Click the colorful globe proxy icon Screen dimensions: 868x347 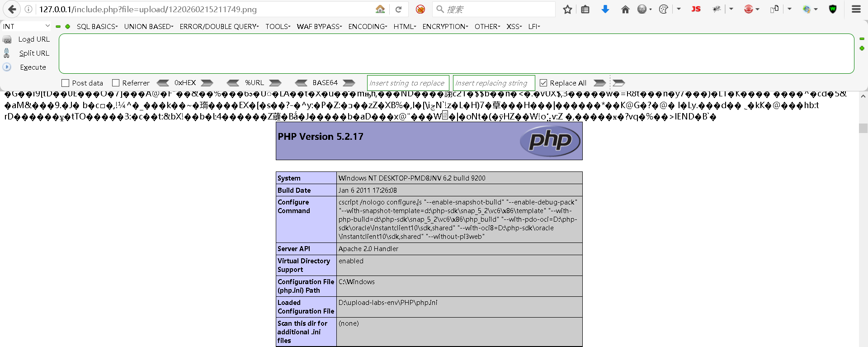[x=807, y=9]
